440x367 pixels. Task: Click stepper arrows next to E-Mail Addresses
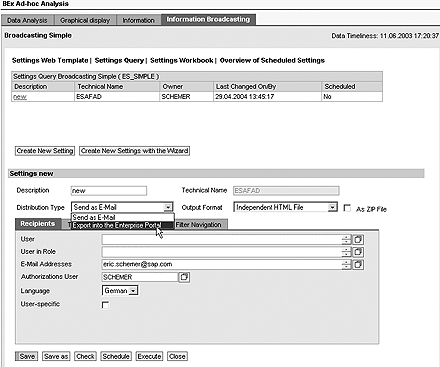click(346, 265)
